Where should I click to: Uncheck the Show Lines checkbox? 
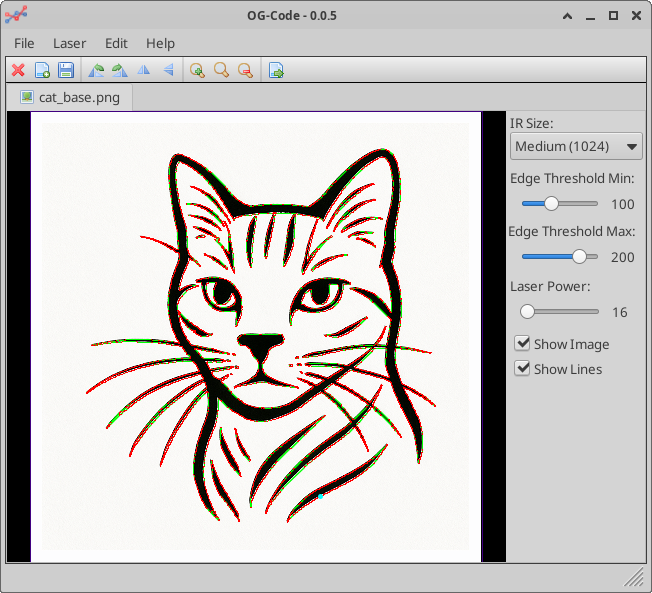pyautogui.click(x=522, y=368)
